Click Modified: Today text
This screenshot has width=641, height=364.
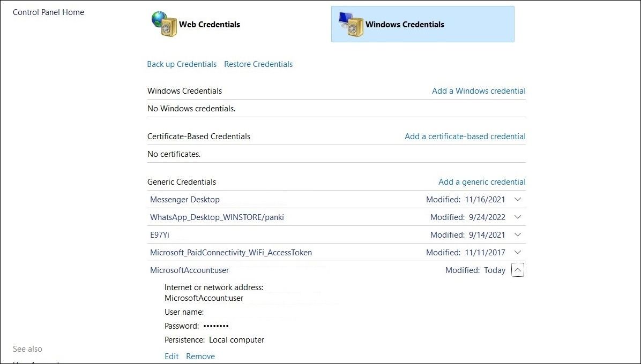click(475, 270)
